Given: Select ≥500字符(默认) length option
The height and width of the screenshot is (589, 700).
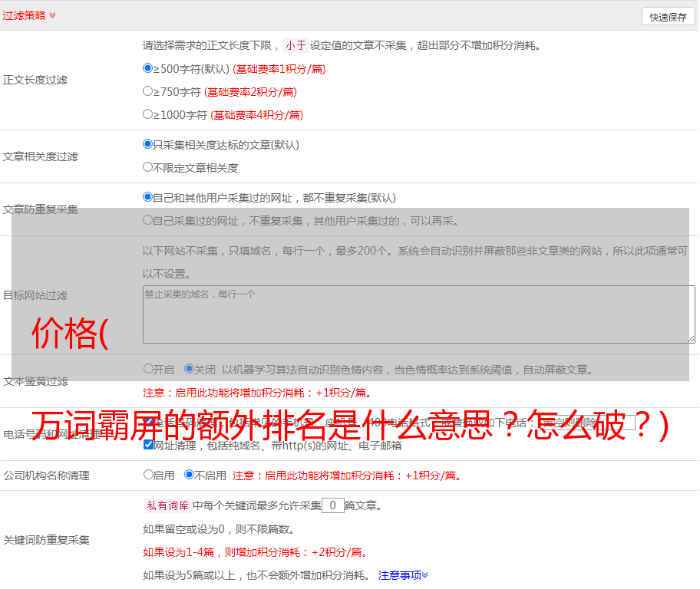Looking at the screenshot, I should point(147,67).
